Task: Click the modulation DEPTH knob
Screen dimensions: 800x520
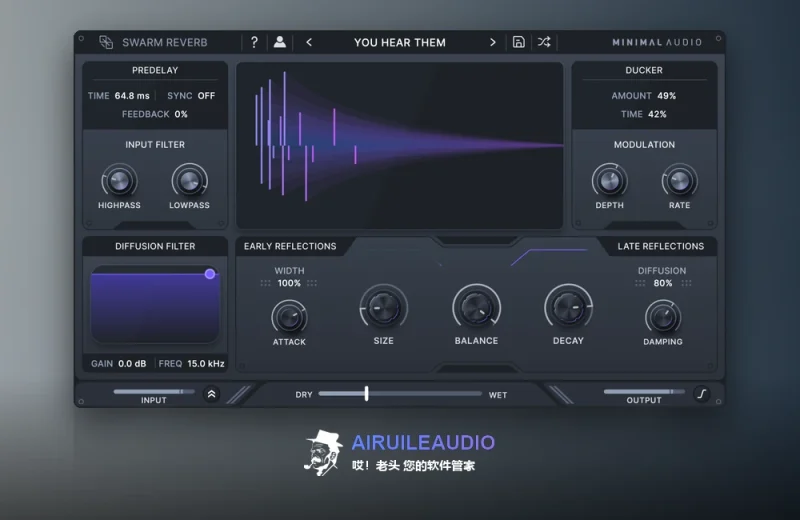Action: [609, 181]
